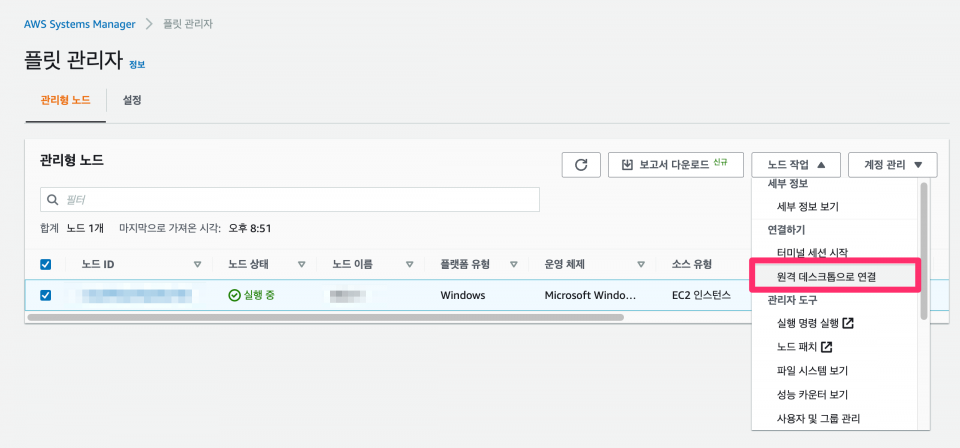Collapse the 노드 작업 dropdown

pos(796,165)
